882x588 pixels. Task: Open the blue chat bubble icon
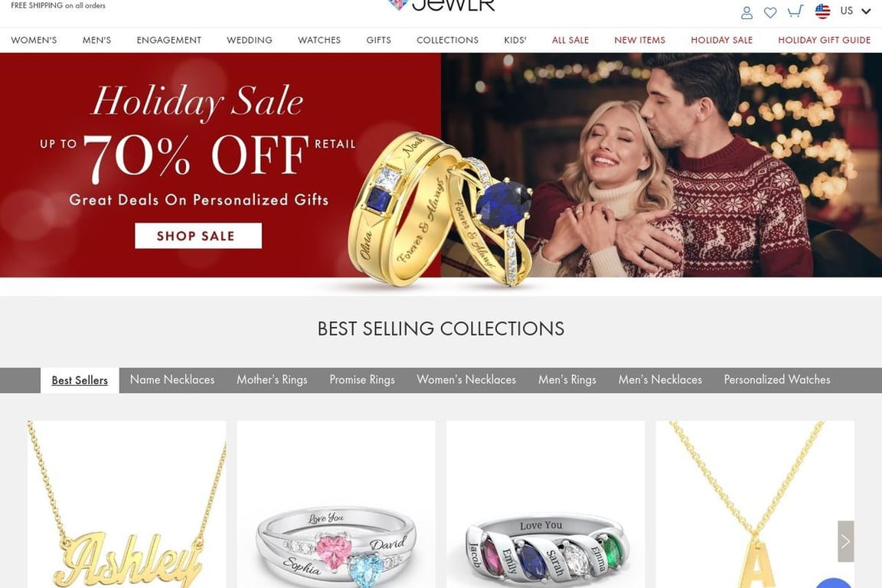coord(834,583)
